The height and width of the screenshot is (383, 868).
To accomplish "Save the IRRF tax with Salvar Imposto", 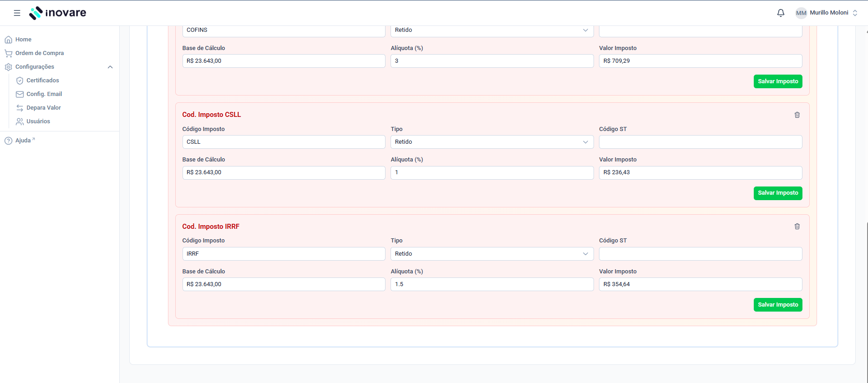I will (x=778, y=305).
